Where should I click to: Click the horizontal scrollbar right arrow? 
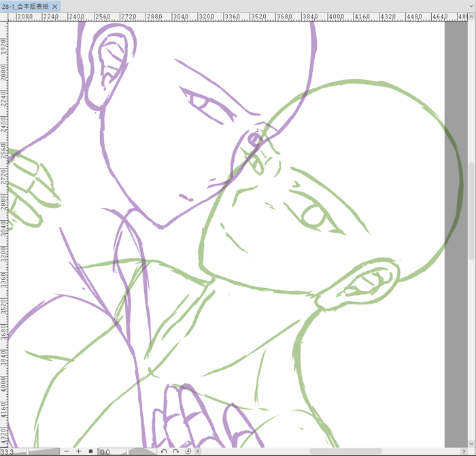click(x=464, y=451)
